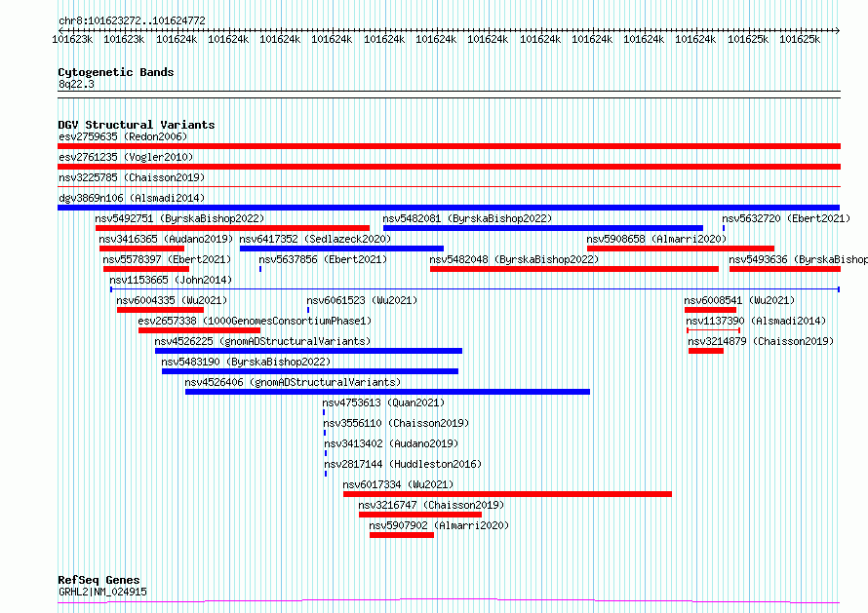Click the nsv5493636 variant label
Screen dimensions: 868x613
pyautogui.click(x=798, y=259)
